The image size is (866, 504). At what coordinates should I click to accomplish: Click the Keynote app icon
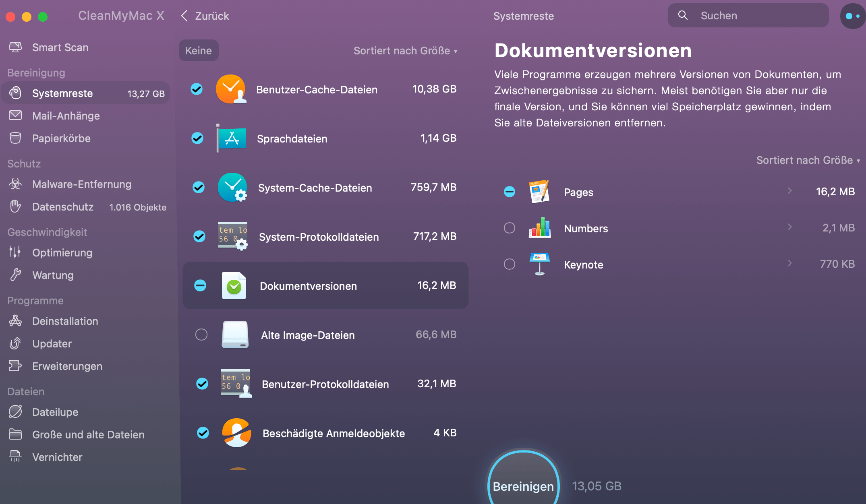(540, 264)
